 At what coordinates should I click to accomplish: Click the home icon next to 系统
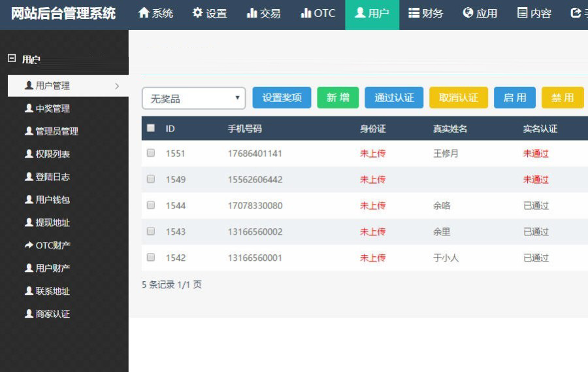tap(144, 13)
